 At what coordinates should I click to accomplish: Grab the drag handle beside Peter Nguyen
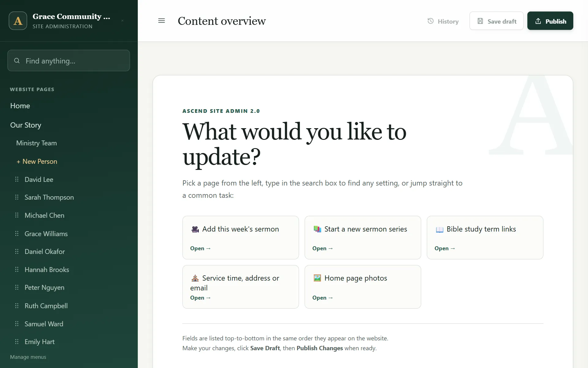click(x=17, y=287)
